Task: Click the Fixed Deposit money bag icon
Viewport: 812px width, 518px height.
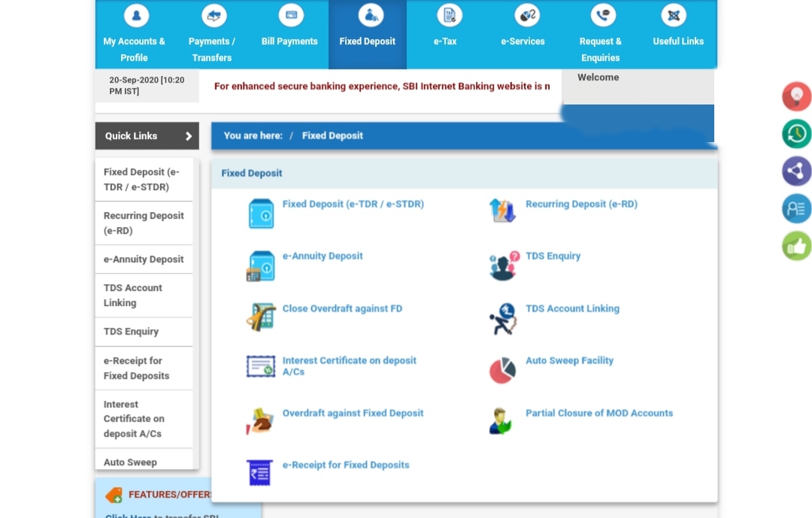Action: coord(371,16)
